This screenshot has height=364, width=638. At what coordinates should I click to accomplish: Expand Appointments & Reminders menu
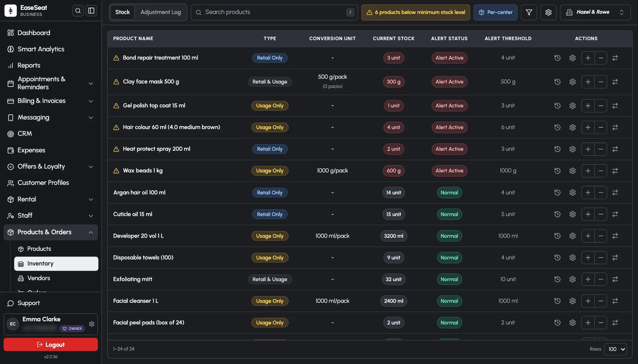tap(51, 83)
